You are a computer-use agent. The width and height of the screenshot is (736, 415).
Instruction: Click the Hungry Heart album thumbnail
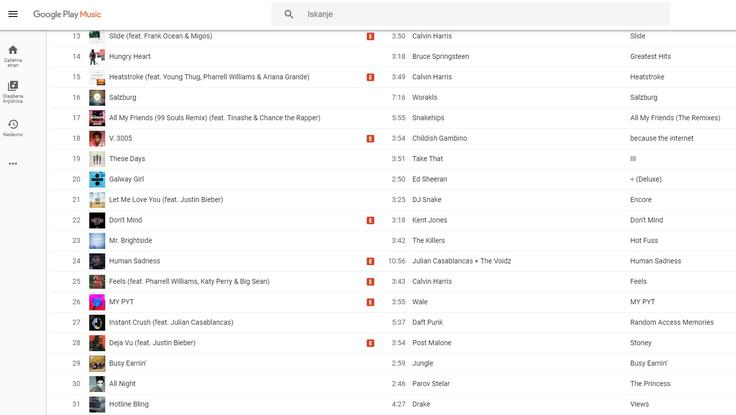97,56
